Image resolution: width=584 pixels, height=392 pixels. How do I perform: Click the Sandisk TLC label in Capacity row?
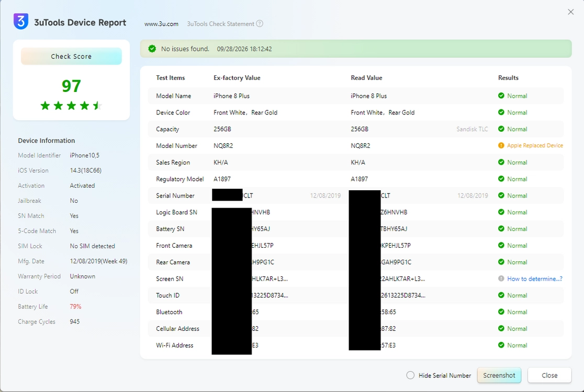(x=472, y=129)
